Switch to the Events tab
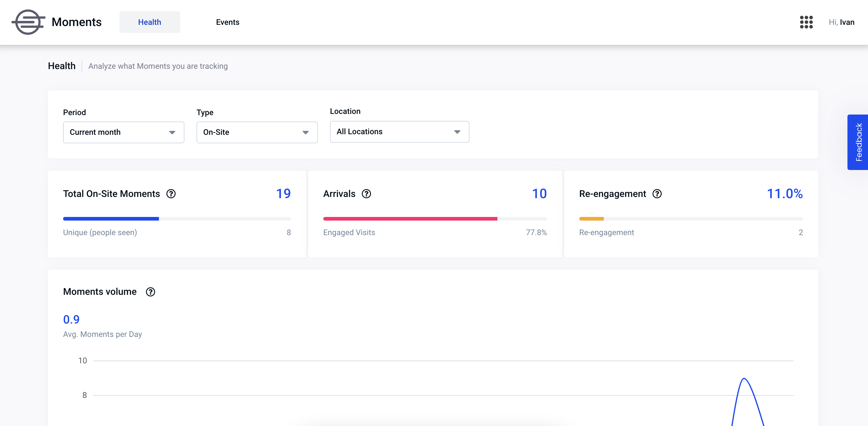Image resolution: width=868 pixels, height=426 pixels. (227, 22)
